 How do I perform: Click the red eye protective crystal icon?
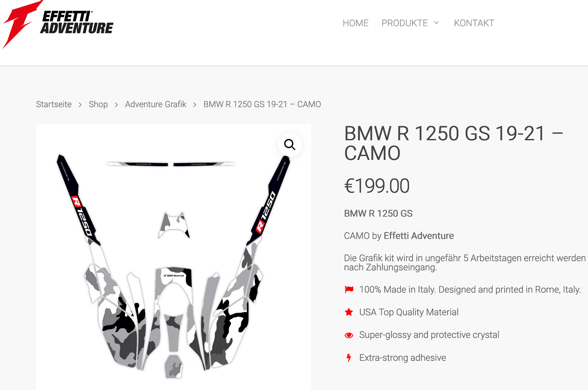click(x=349, y=335)
